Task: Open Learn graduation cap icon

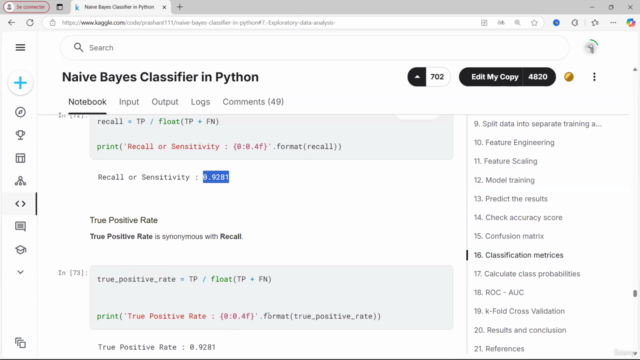Action: click(20, 249)
